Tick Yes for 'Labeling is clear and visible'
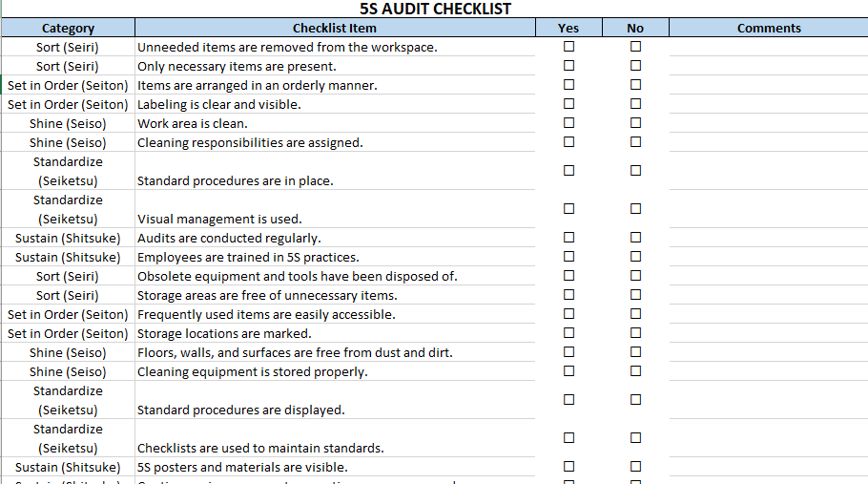Screen dimensions: 868x484 (568, 103)
